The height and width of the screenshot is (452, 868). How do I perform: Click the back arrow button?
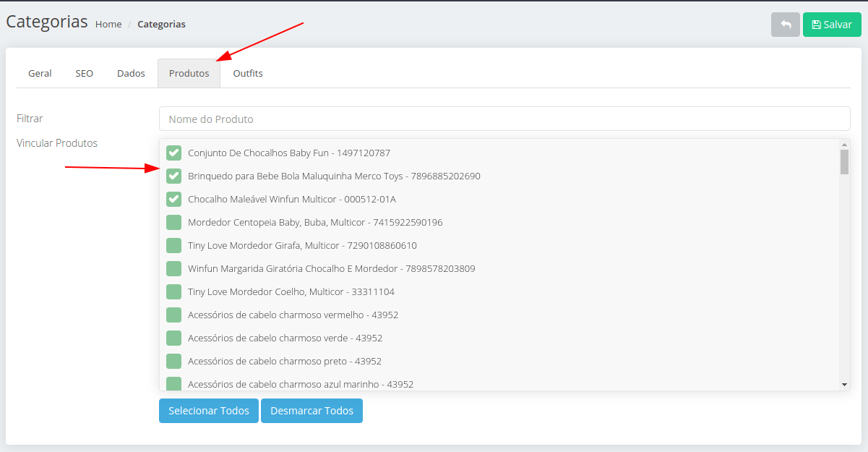[786, 25]
